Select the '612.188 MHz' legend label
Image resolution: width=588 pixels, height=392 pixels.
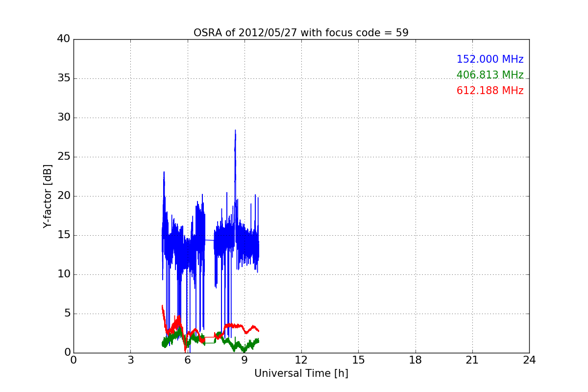click(490, 91)
